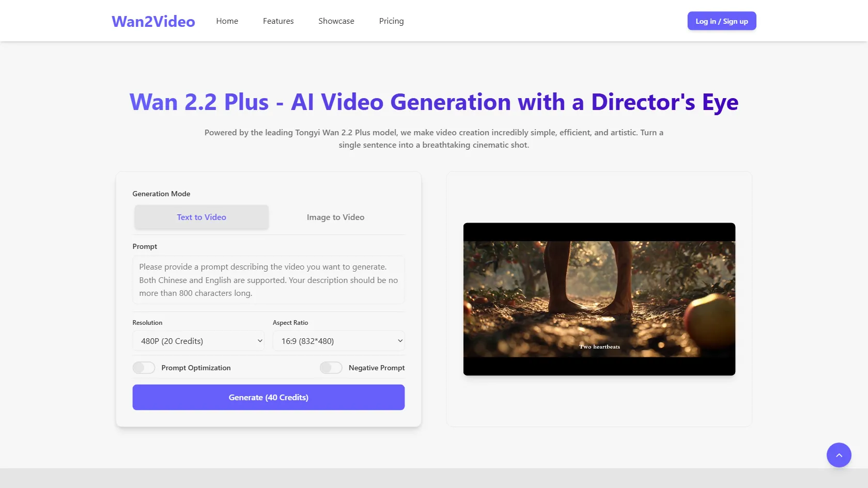The width and height of the screenshot is (868, 488).
Task: Open the Resolution 480P dropdown
Action: [198, 341]
